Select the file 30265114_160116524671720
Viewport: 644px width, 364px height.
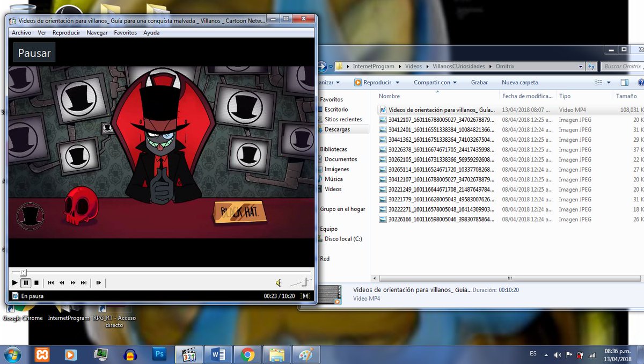pos(510,169)
